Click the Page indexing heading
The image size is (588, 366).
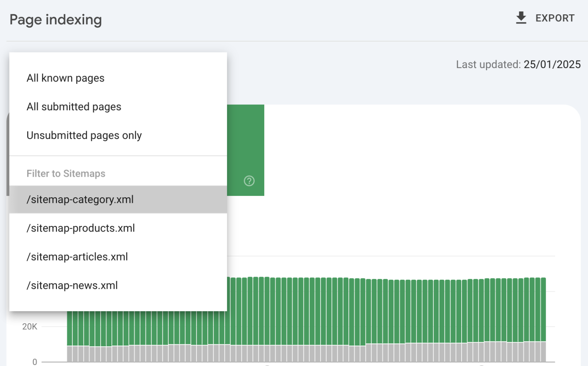(55, 19)
